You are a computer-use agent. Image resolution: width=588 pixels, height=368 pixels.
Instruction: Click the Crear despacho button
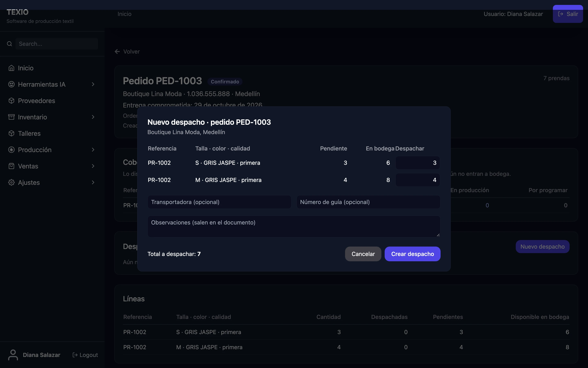pyautogui.click(x=412, y=254)
